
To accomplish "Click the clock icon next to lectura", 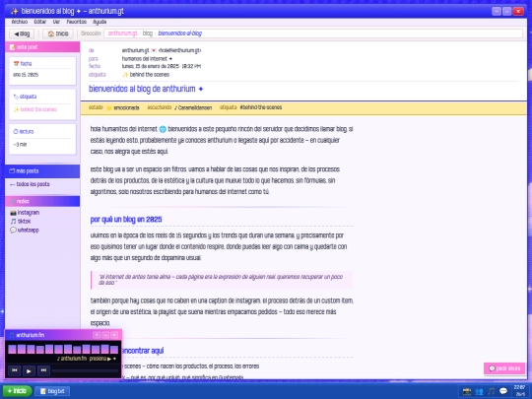I will coord(16,131).
